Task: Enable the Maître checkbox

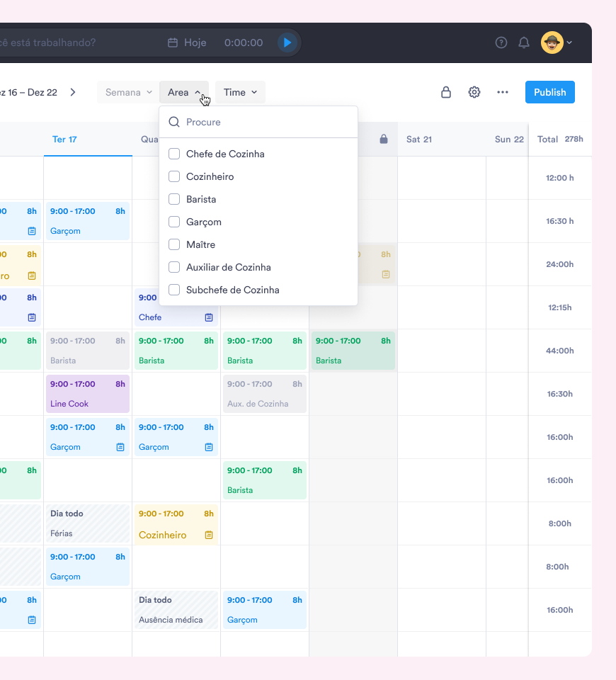Action: [x=174, y=244]
